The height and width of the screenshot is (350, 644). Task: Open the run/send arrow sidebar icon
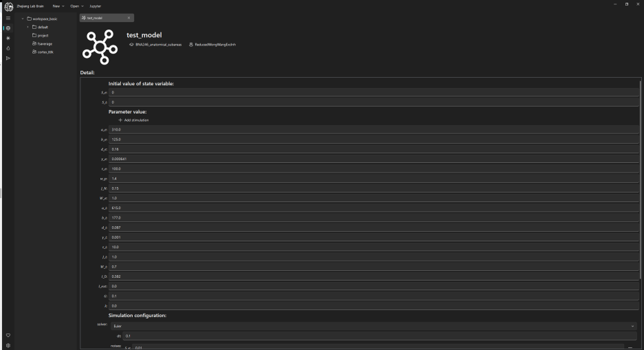[x=8, y=58]
